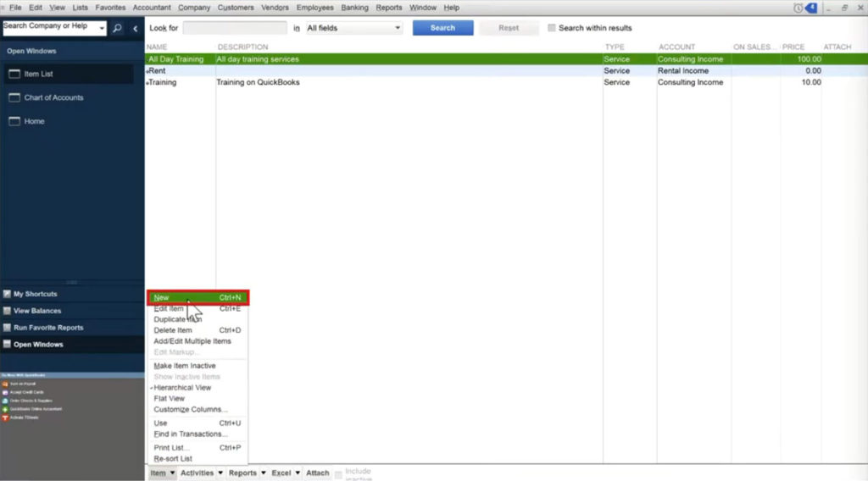This screenshot has height=481, width=868.
Task: Click the Attach button at bottom
Action: pos(317,473)
